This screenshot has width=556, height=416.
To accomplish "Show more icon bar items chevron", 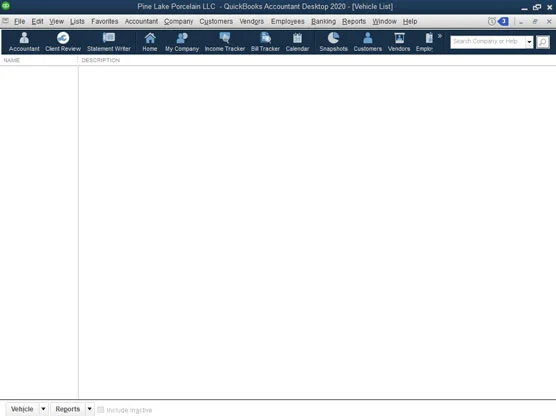I will (440, 36).
